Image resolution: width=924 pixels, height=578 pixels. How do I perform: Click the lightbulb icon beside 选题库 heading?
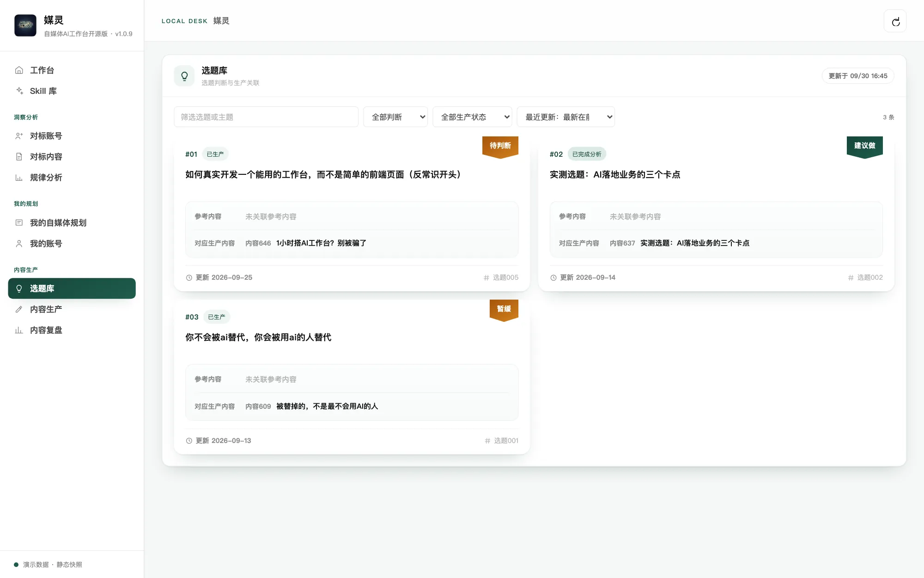coord(184,76)
